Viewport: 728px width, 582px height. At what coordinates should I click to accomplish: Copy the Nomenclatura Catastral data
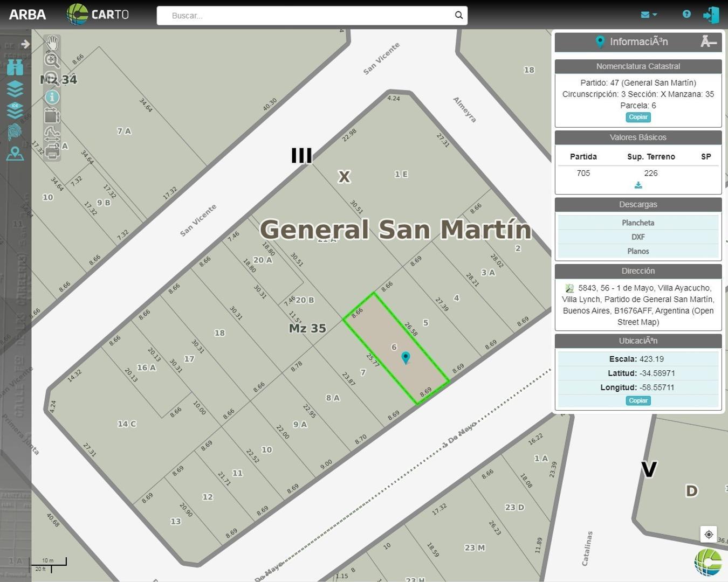[x=638, y=117]
